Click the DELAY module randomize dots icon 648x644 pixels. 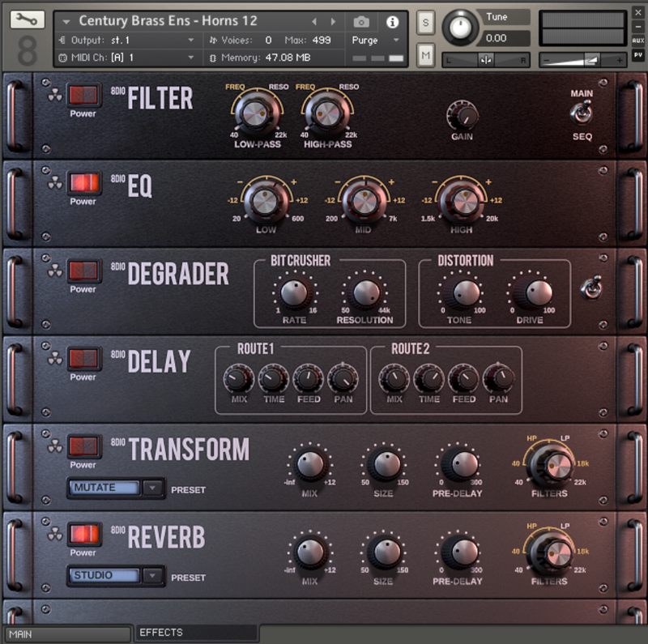tap(54, 359)
